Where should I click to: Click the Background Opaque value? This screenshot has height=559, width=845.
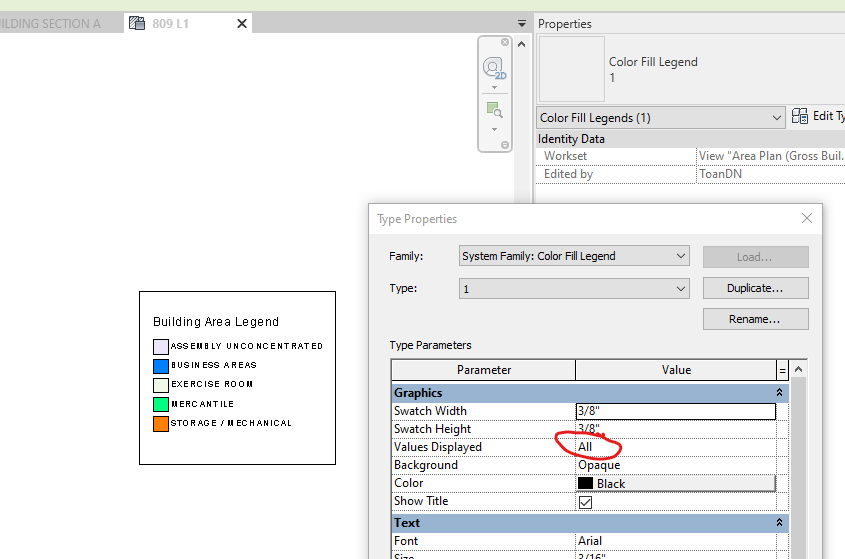click(x=676, y=465)
